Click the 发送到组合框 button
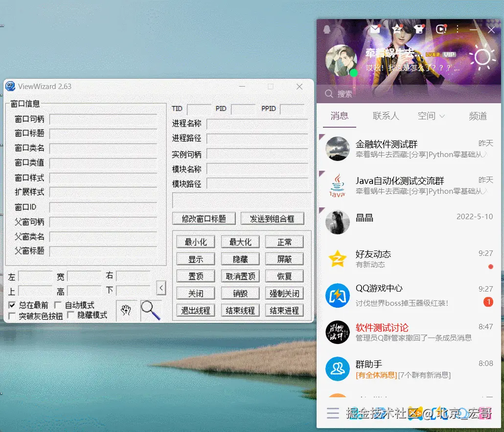The width and height of the screenshot is (504, 432). [x=272, y=219]
